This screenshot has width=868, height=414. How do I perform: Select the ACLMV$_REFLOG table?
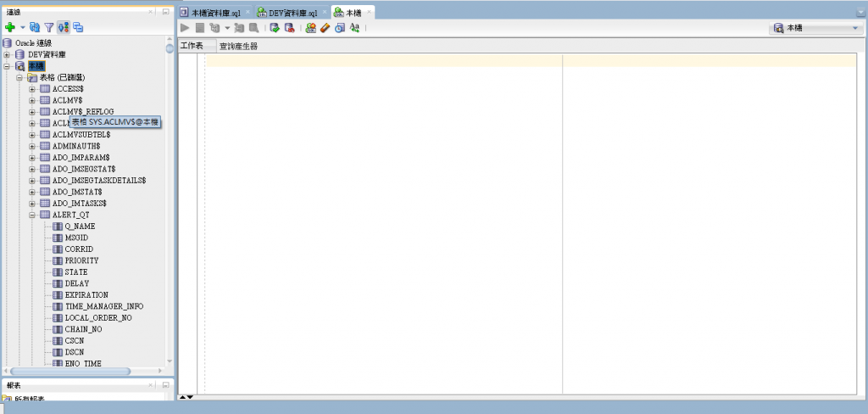point(83,111)
